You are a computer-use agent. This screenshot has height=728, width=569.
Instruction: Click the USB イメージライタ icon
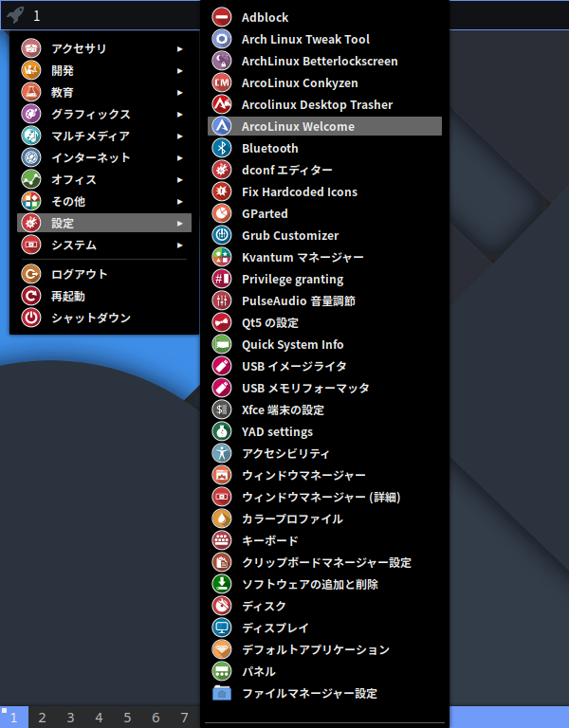(222, 366)
